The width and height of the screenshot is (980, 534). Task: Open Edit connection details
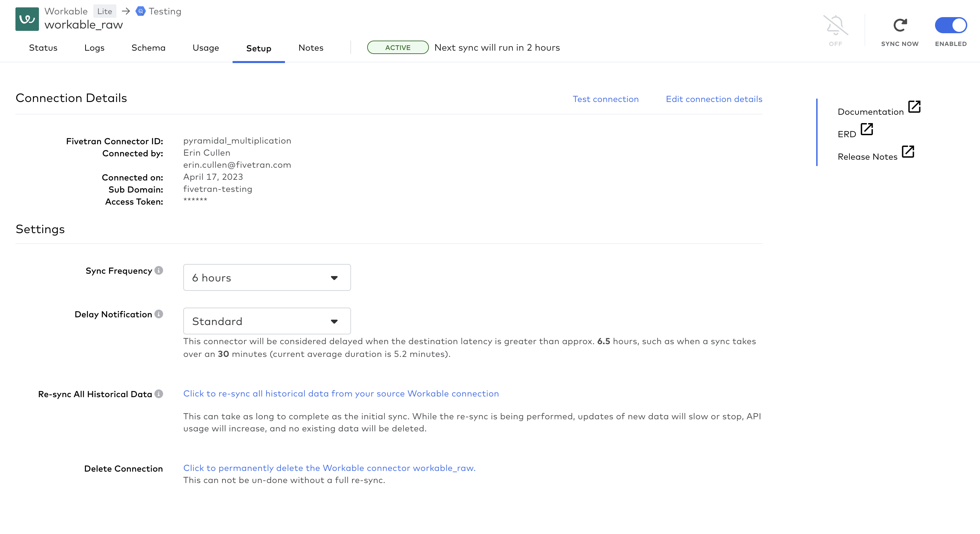tap(714, 99)
